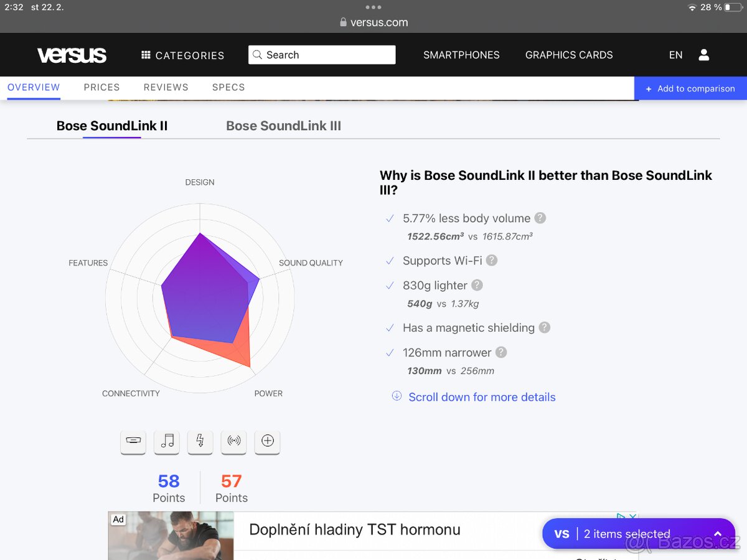Image resolution: width=747 pixels, height=560 pixels.
Task: Click the 'Scroll down for more details' link
Action: [482, 397]
